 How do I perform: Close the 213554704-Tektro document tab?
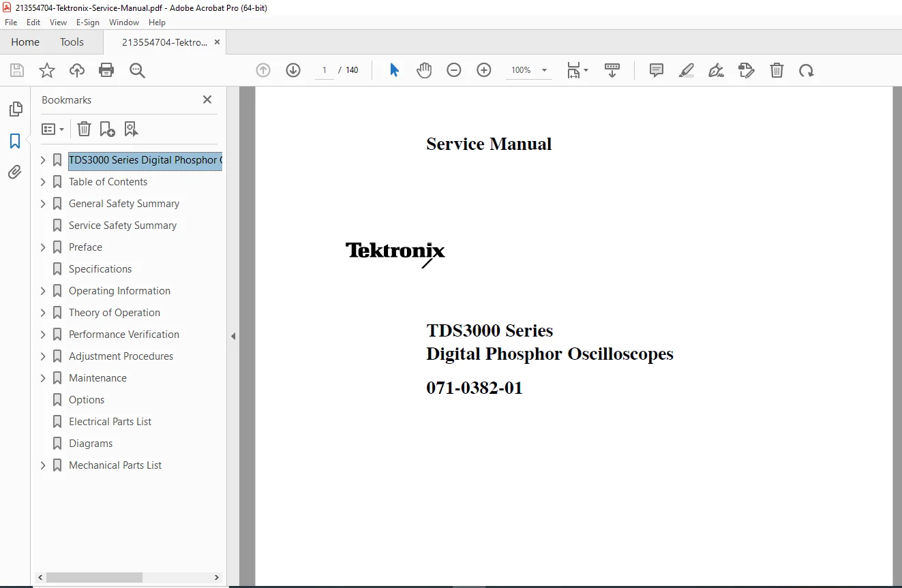217,42
